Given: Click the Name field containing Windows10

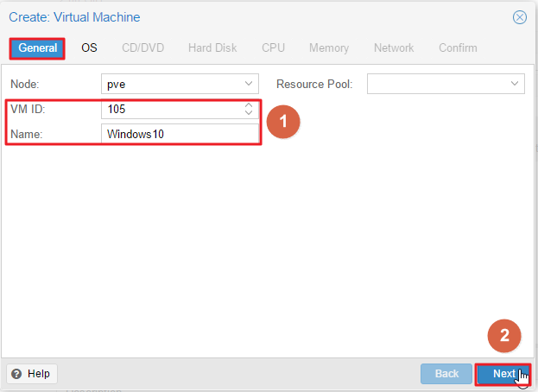Looking at the screenshot, I should click(180, 134).
